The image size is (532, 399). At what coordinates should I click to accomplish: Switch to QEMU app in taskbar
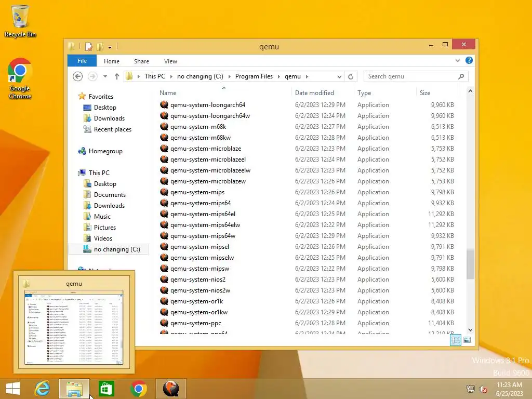pos(170,389)
